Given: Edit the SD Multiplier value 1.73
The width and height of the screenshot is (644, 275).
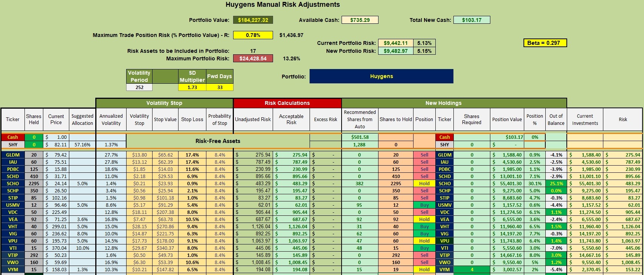Looking at the screenshot, I should click(192, 87).
